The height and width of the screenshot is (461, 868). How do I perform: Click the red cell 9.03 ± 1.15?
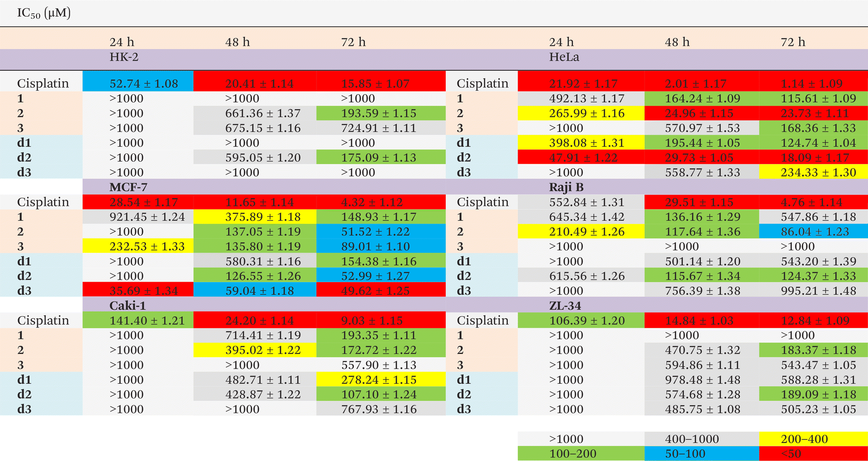(381, 320)
